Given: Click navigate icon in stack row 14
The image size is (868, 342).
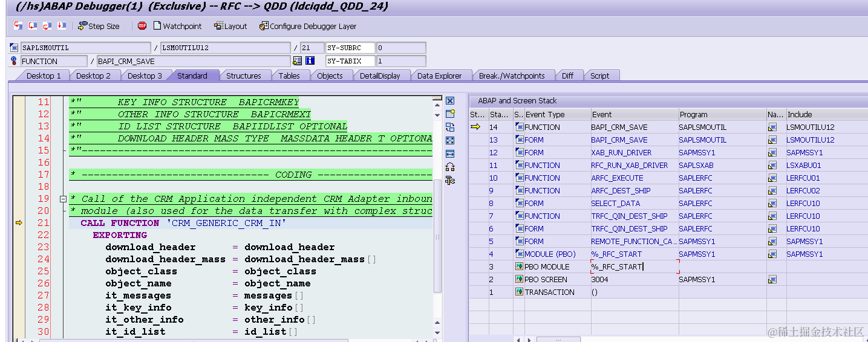Looking at the screenshot, I should coord(772,127).
